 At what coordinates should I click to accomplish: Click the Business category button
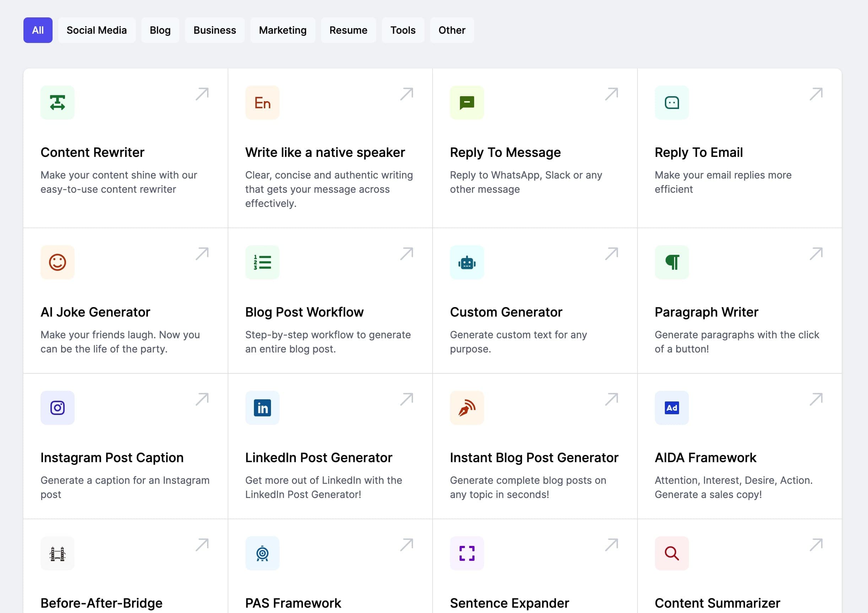point(215,30)
